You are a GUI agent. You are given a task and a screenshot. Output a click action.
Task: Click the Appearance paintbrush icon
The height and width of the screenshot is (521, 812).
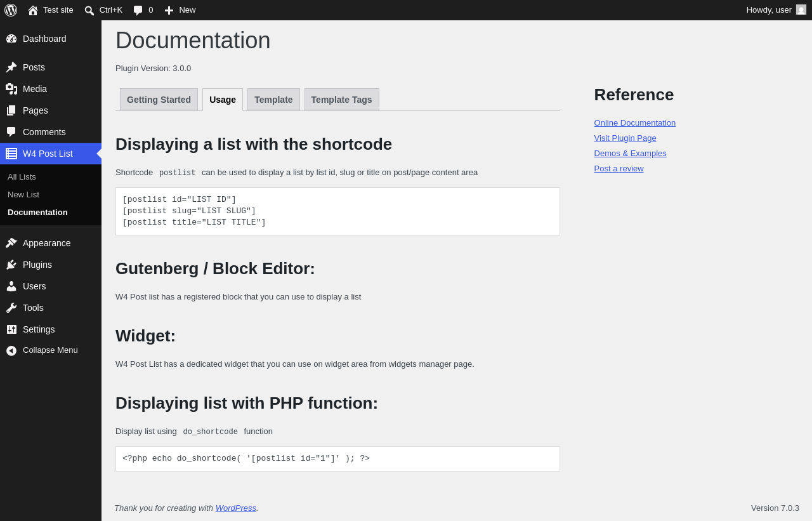[x=11, y=243]
